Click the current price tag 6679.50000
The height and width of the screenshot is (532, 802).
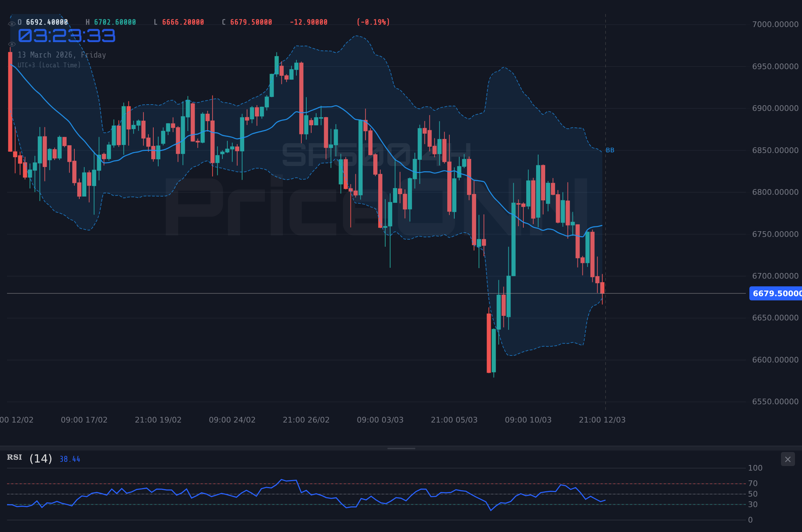(x=776, y=293)
